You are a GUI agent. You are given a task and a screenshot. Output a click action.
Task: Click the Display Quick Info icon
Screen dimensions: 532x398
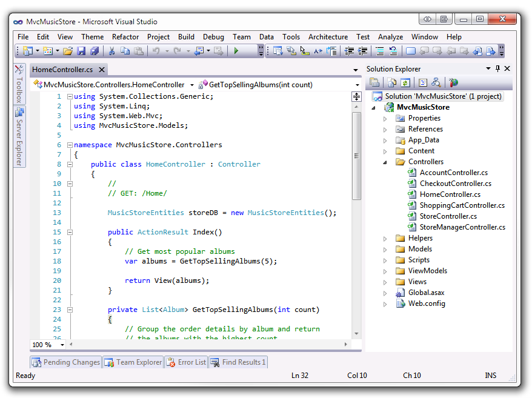305,51
